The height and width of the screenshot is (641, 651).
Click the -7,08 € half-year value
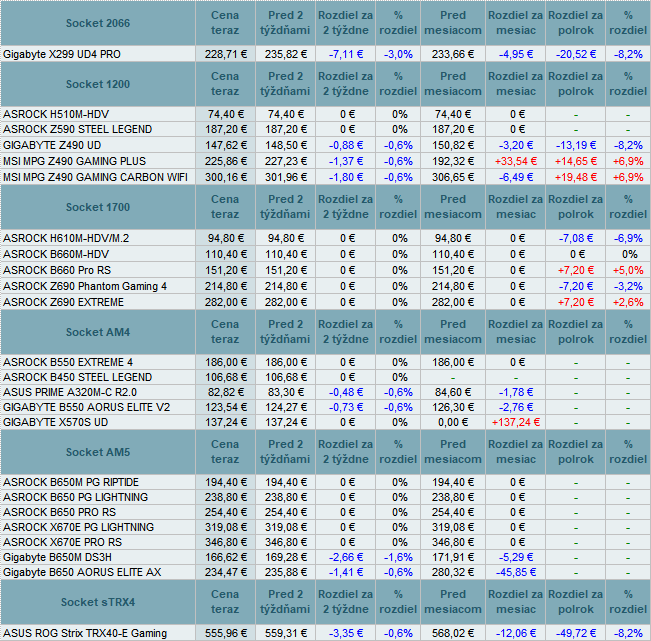pos(576,238)
